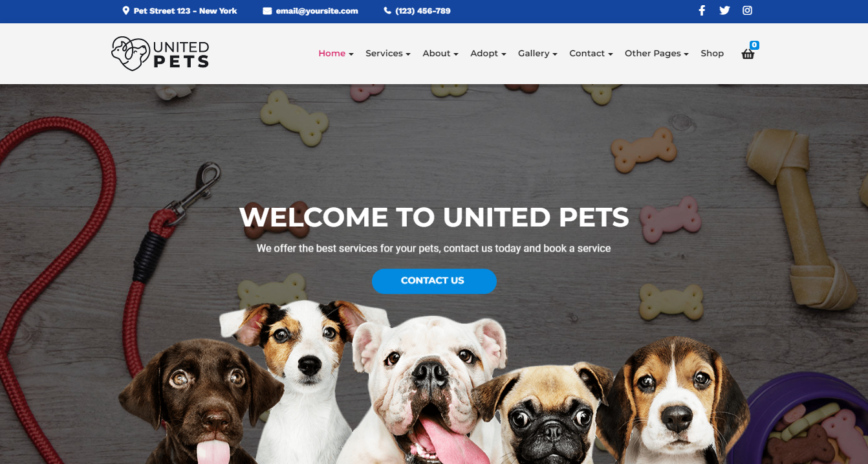Open the shopping basket cart icon
The image size is (868, 464).
(x=748, y=54)
